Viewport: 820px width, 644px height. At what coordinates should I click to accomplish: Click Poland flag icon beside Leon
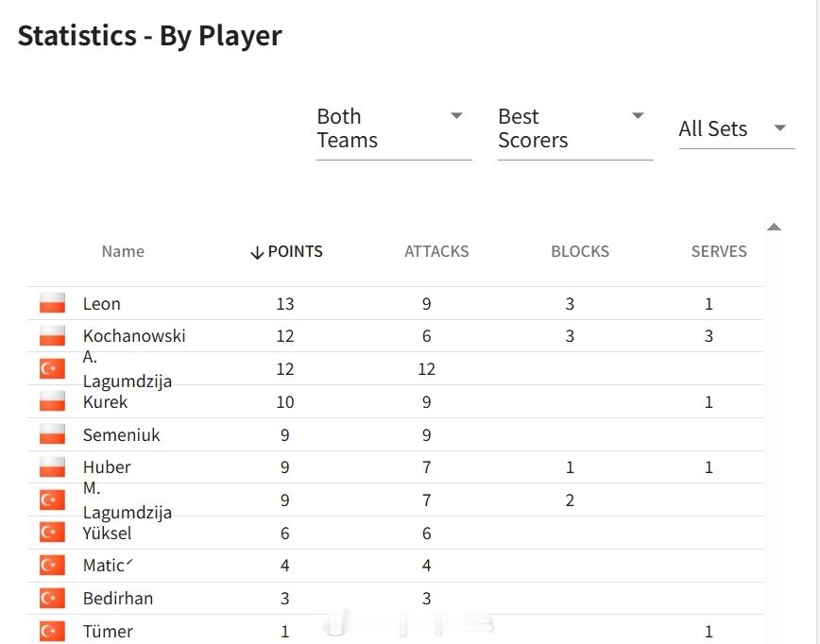pos(52,303)
